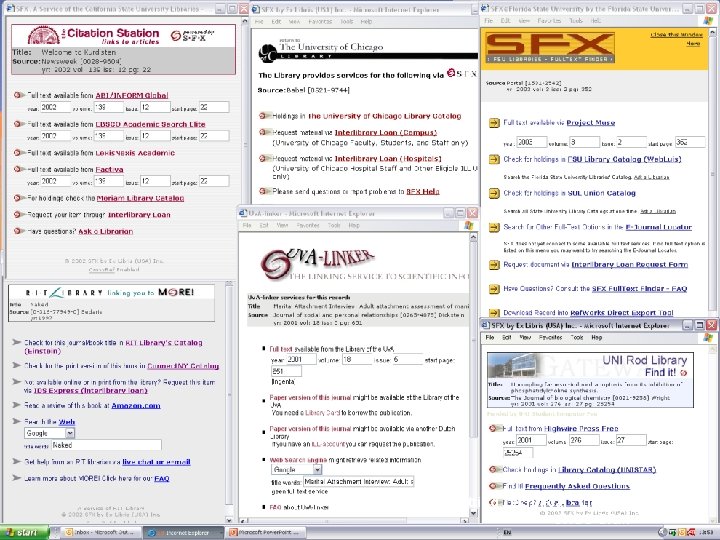Viewport: 720px width, 540px height.
Task: Click the Start button on the taskbar
Action: (24, 533)
